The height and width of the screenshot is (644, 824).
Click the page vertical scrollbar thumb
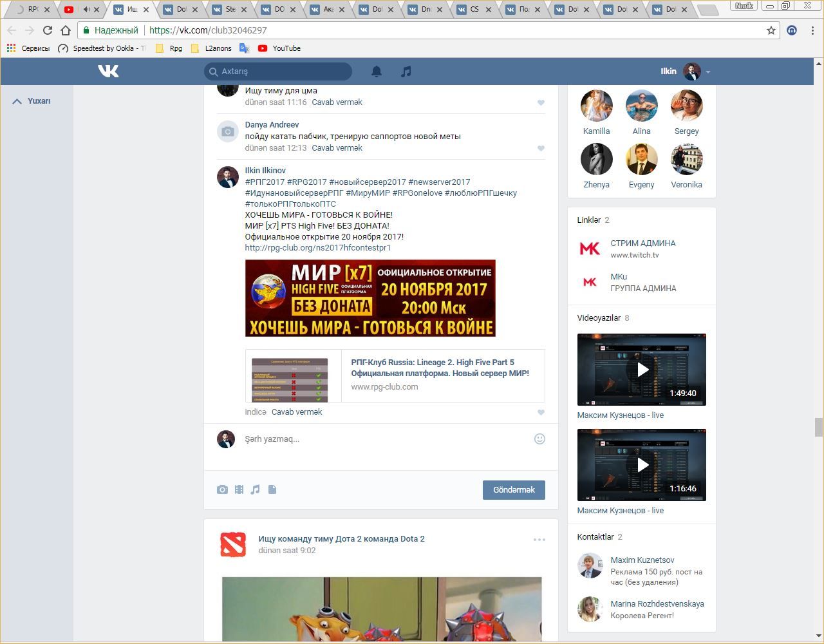tap(819, 427)
